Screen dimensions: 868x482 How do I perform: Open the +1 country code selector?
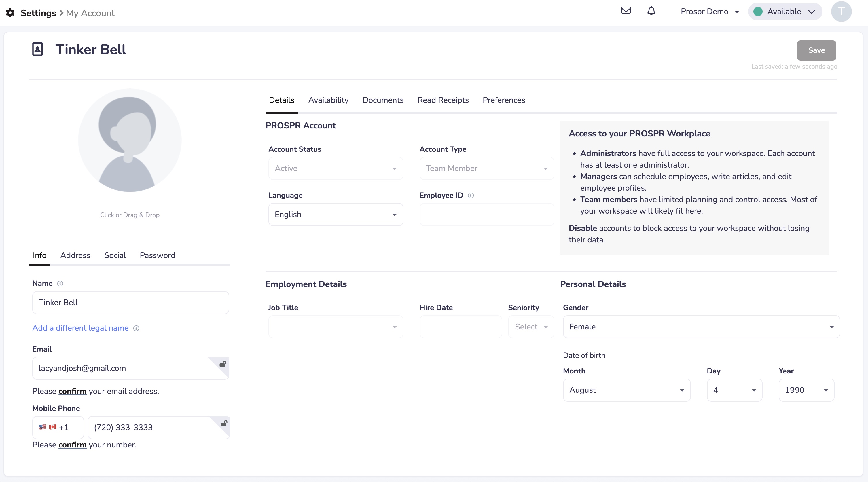(58, 427)
